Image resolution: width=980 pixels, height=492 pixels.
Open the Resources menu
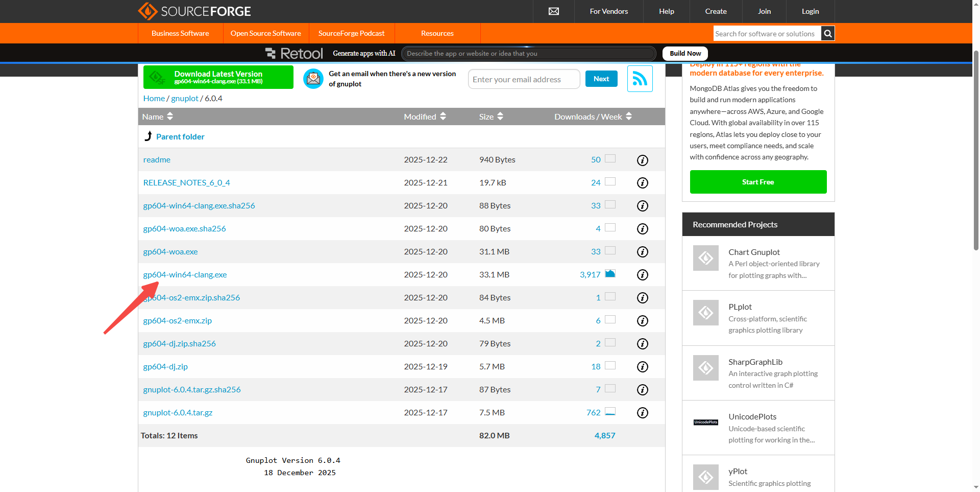coord(437,33)
